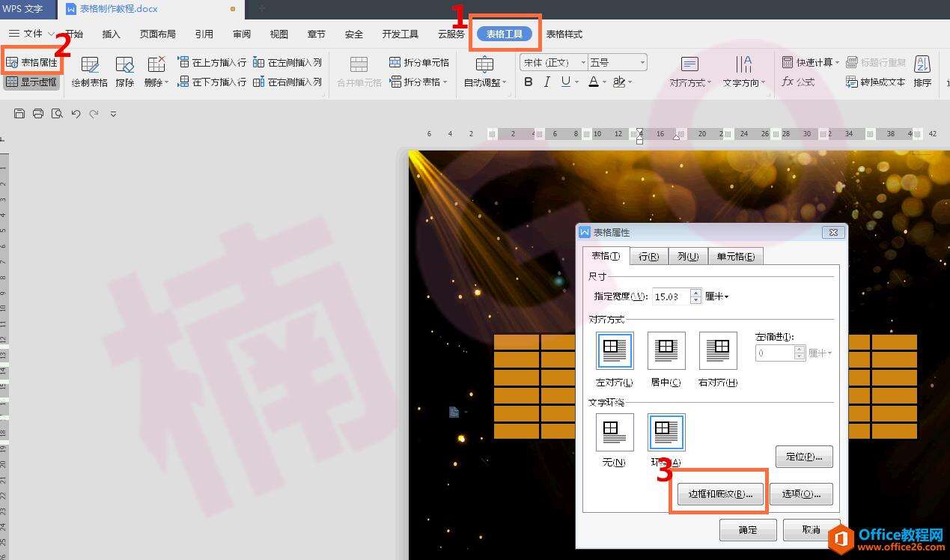Click the Formula (fx 公式) button
Viewport: 950px width, 560px height.
pos(798,82)
